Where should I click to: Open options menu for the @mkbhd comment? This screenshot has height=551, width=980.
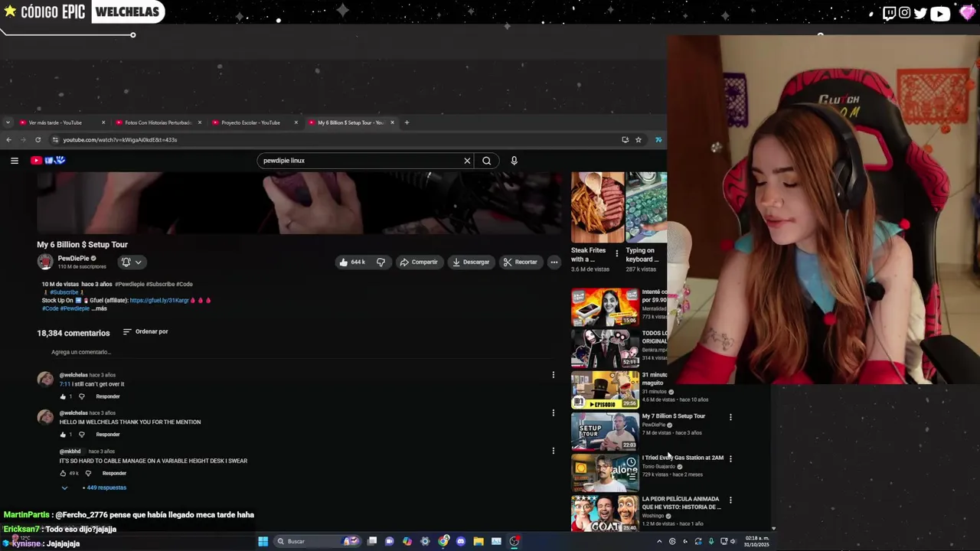click(553, 451)
